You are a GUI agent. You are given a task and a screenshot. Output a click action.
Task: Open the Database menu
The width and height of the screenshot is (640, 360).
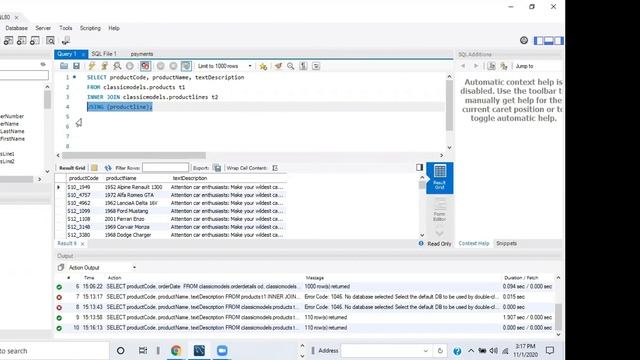point(16,28)
